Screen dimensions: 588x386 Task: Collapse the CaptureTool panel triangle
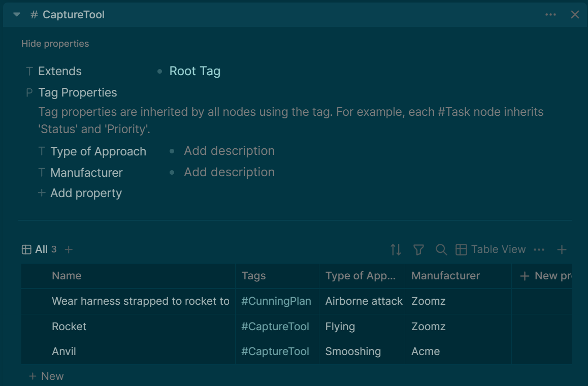pyautogui.click(x=17, y=15)
